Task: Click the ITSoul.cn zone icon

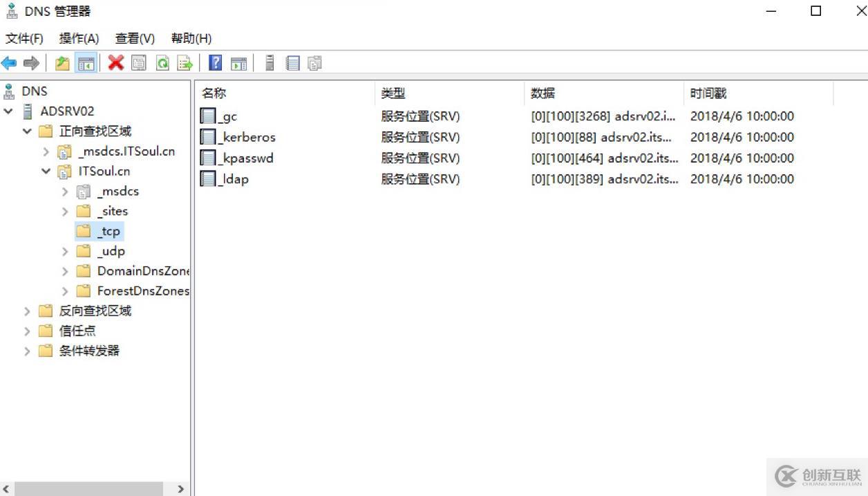Action: point(65,171)
